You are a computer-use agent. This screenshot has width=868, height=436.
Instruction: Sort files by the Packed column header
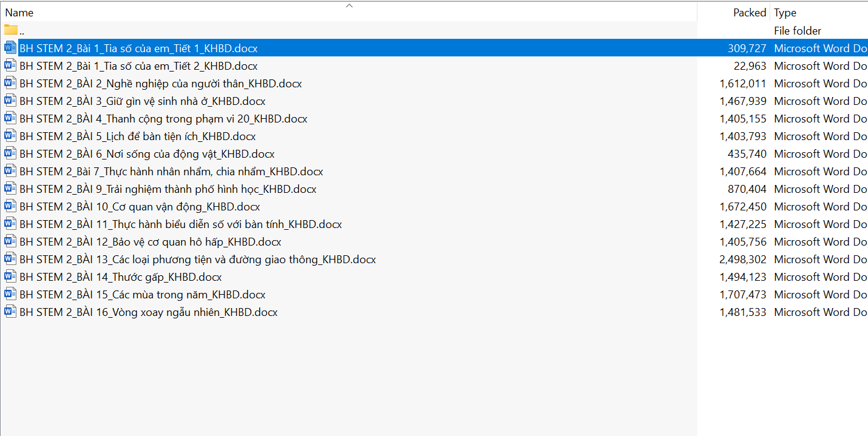click(x=749, y=13)
